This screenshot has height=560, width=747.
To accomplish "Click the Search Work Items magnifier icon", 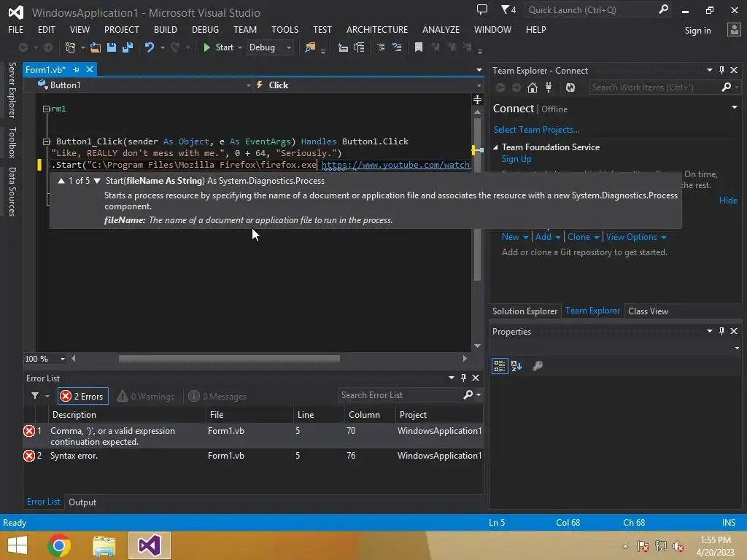I will coord(727,87).
